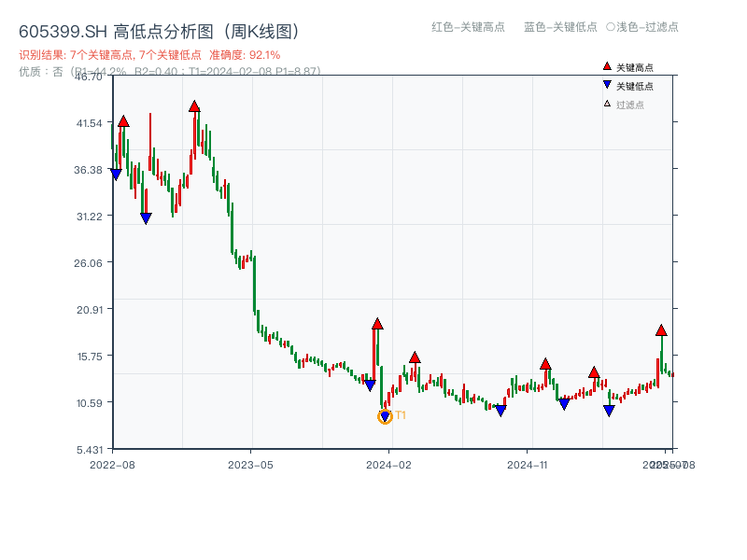Click the red triangle above the 2024-02 spike

click(375, 324)
